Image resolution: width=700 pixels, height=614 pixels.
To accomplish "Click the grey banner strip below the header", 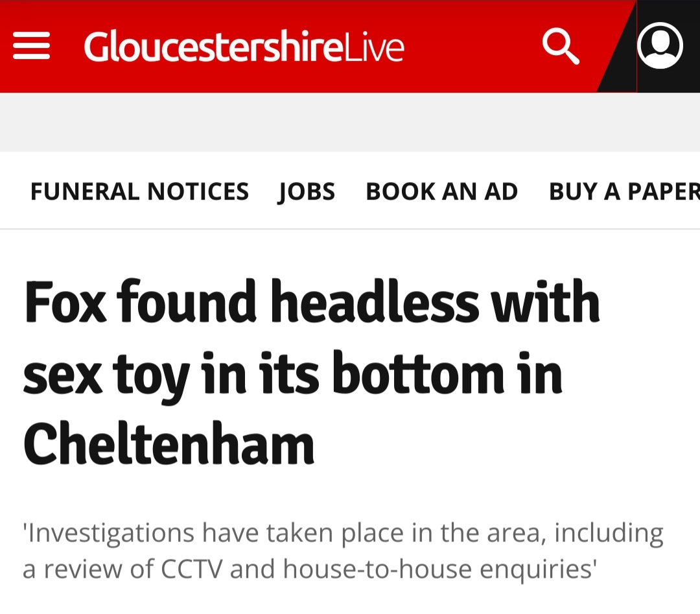I will 350,122.
